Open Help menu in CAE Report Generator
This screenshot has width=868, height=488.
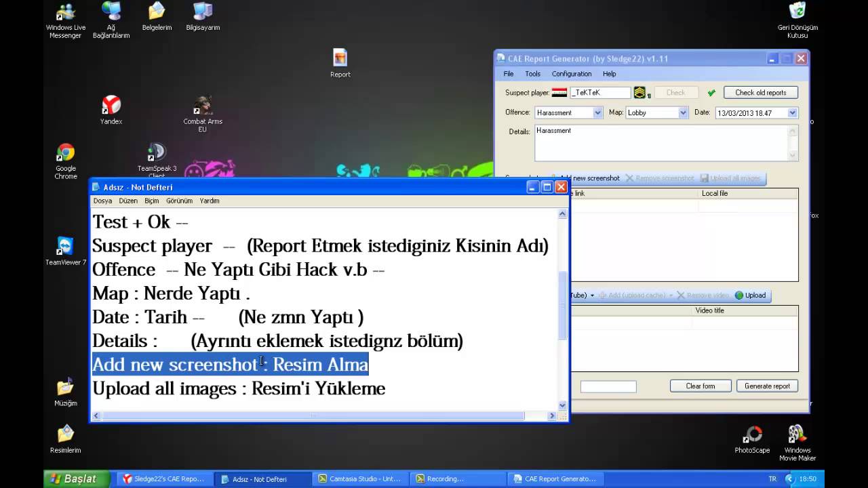pos(609,74)
